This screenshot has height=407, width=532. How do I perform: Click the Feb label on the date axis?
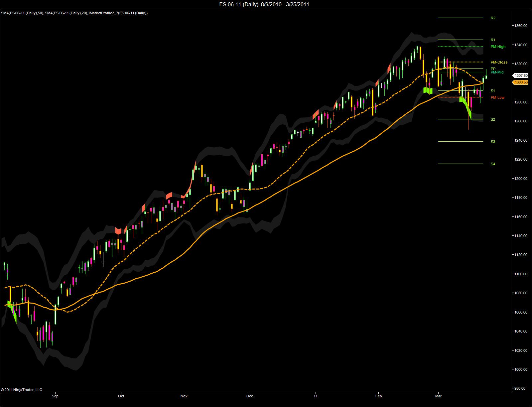point(378,396)
